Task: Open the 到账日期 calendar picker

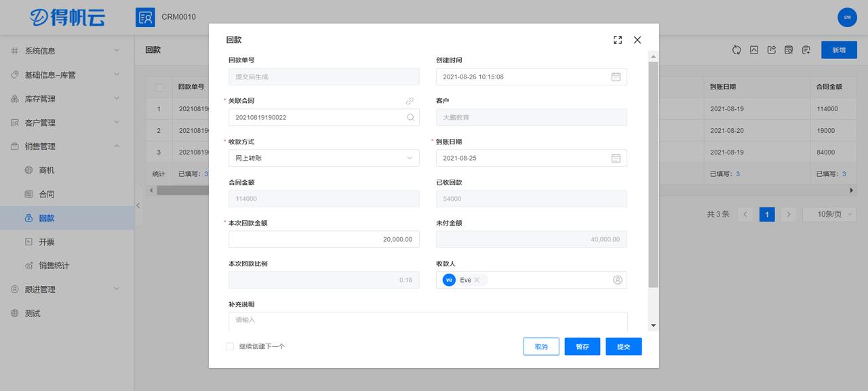Action: (616, 158)
